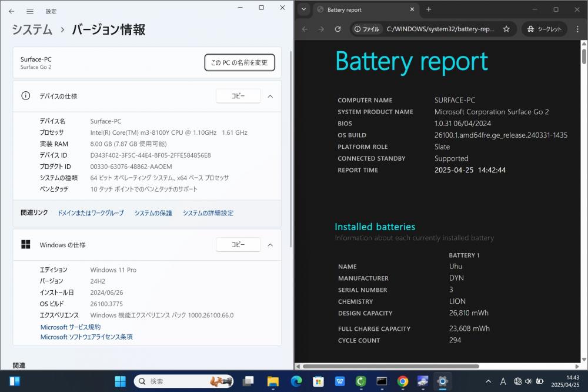Show hidden system tray icons
This screenshot has width=588, height=392.
(x=488, y=381)
